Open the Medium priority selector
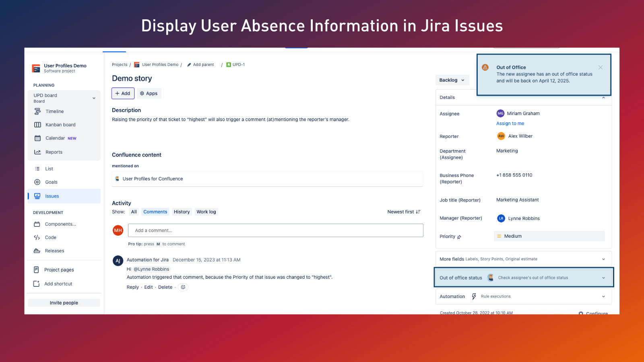Screen dimensions: 644x362 point(549,236)
